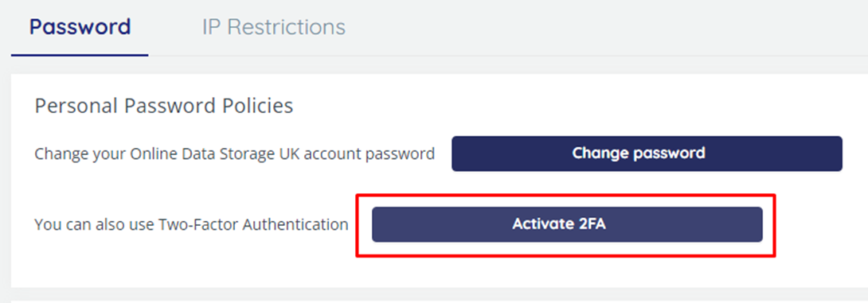Viewport: 868px width, 303px height.
Task: Click the Personal Password Policies heading
Action: click(164, 106)
